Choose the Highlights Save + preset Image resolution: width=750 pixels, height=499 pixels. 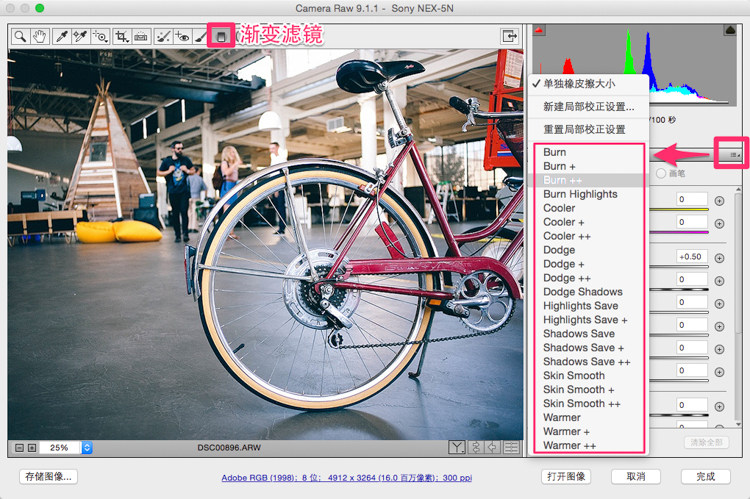pos(589,320)
